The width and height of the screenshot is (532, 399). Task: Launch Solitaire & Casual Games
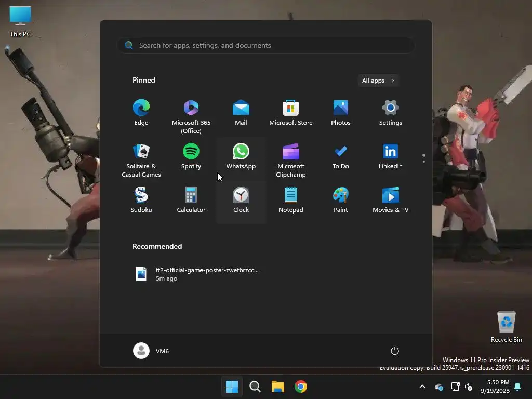pyautogui.click(x=141, y=160)
